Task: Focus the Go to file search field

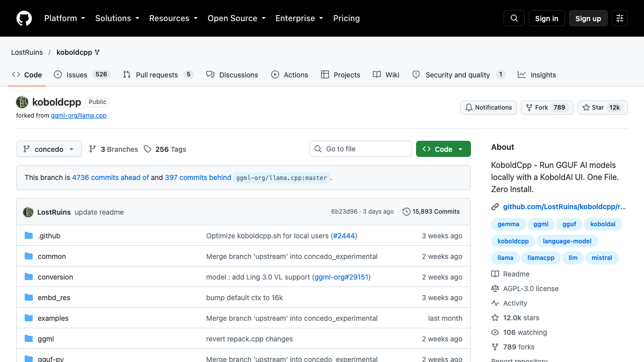Action: pos(361,149)
